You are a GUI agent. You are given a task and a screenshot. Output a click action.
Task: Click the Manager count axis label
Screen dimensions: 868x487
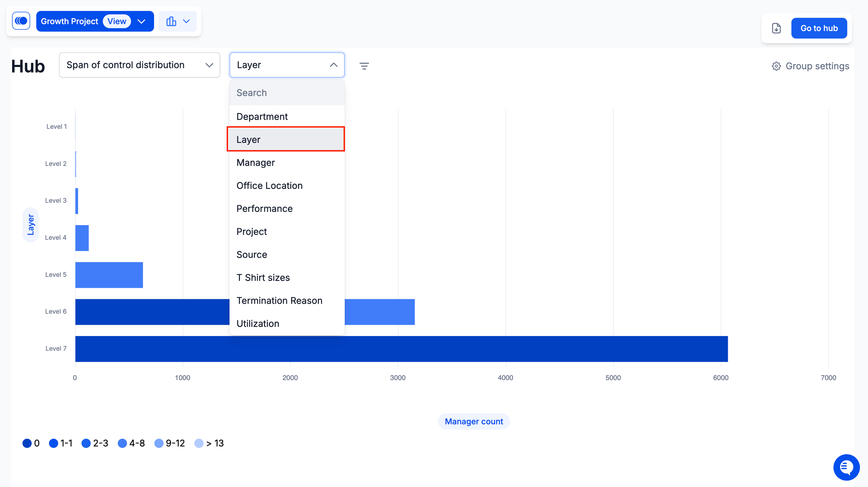474,422
